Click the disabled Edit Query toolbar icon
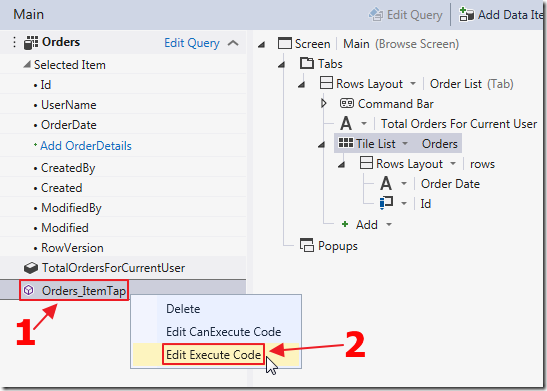This screenshot has height=391, width=547. click(x=376, y=15)
